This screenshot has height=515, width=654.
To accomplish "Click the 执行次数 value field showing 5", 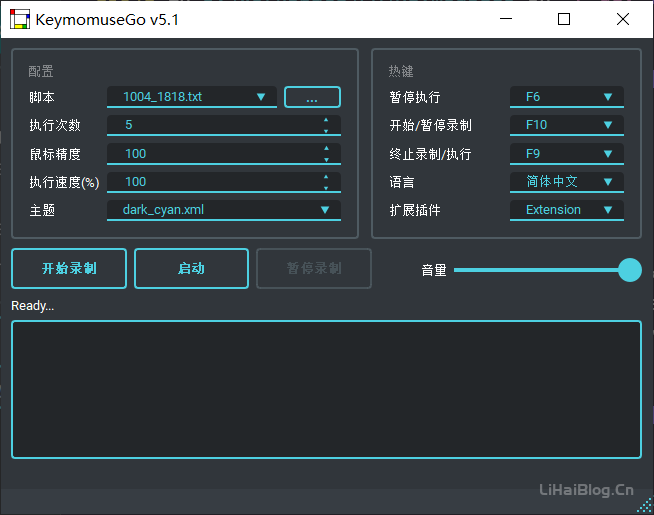I will 224,125.
